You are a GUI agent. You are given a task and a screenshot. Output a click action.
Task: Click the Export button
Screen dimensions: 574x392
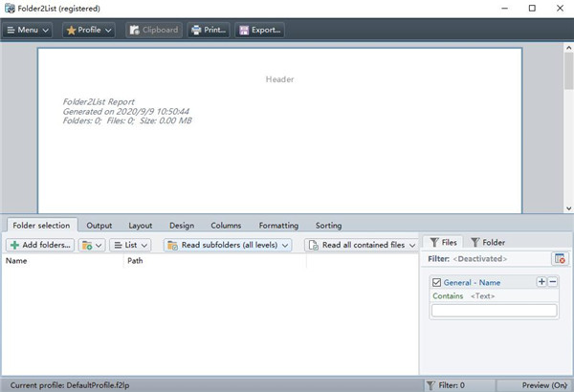tap(258, 30)
